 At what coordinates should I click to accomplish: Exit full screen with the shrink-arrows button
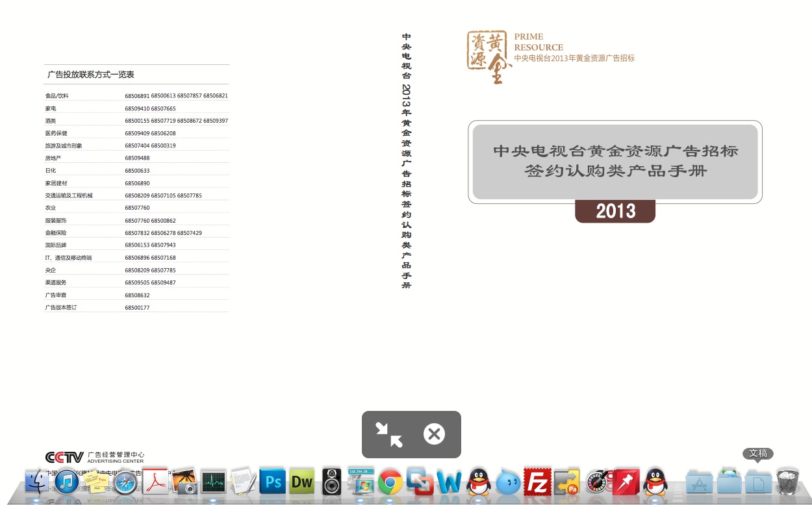coord(389,434)
